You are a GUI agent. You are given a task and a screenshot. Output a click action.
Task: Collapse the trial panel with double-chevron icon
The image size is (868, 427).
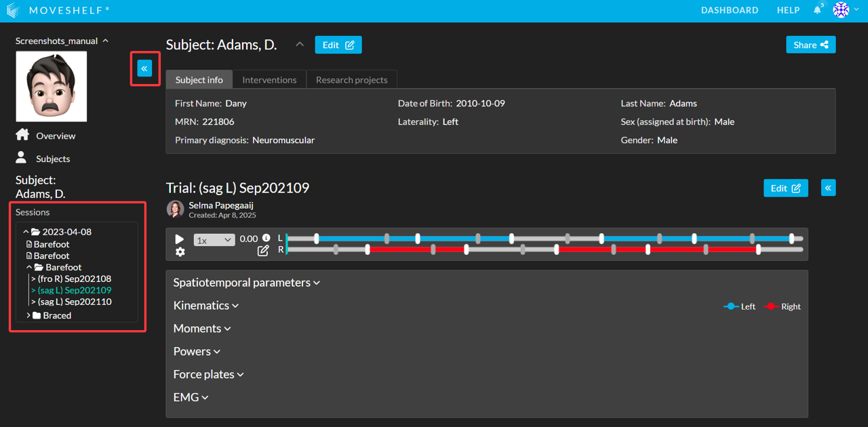coord(828,188)
